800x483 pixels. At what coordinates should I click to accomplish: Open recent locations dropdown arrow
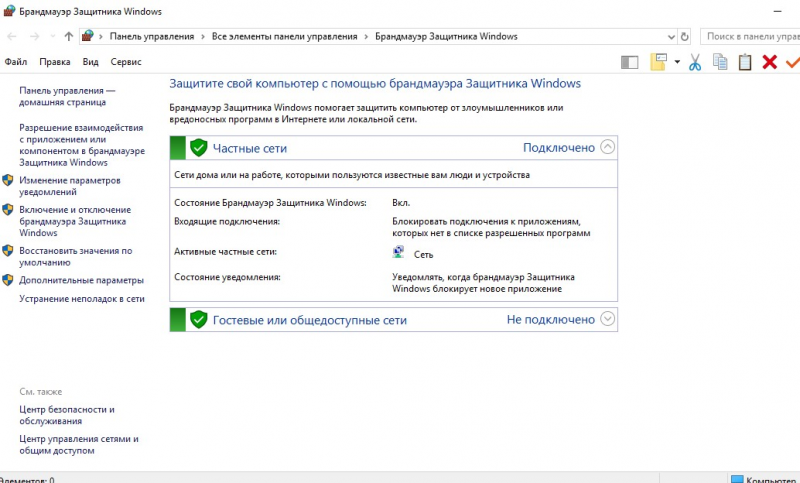pyautogui.click(x=53, y=36)
